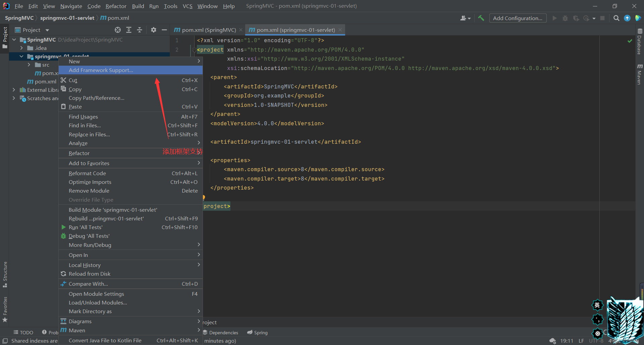Viewport: 644px width, 345px height.
Task: Open the Diagrams submenu
Action: click(131, 321)
